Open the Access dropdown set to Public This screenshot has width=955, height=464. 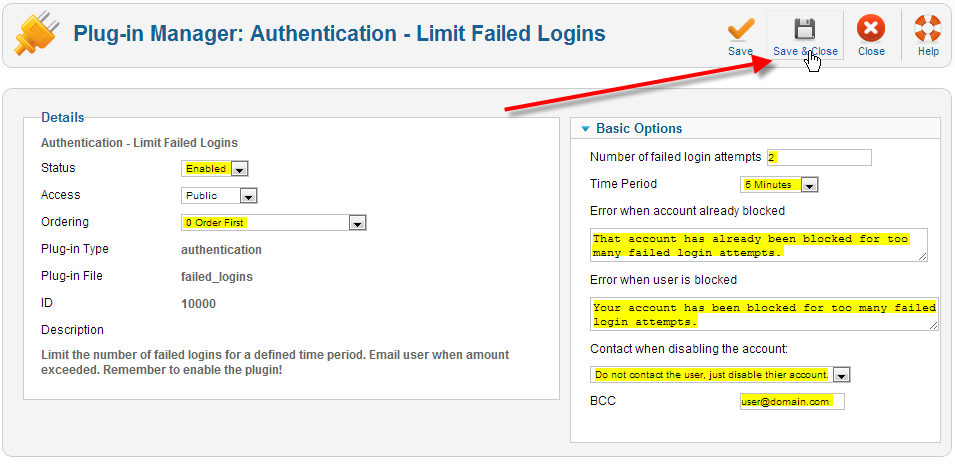[220, 196]
